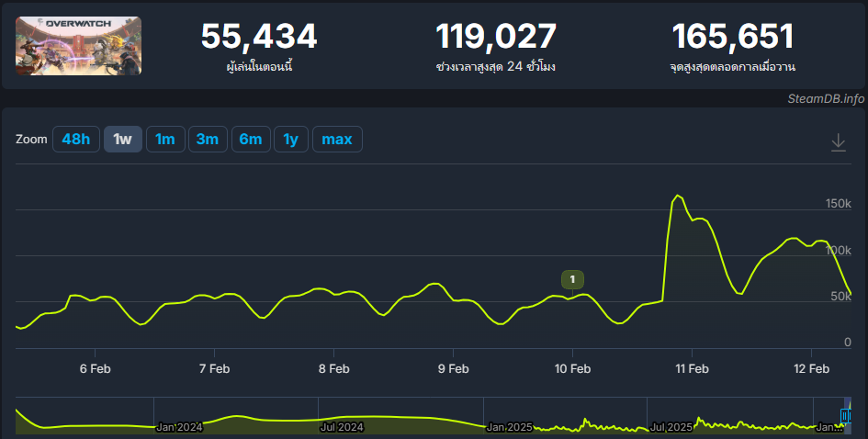
Task: Click the 165,651 all-time peak stat
Action: pos(732,37)
